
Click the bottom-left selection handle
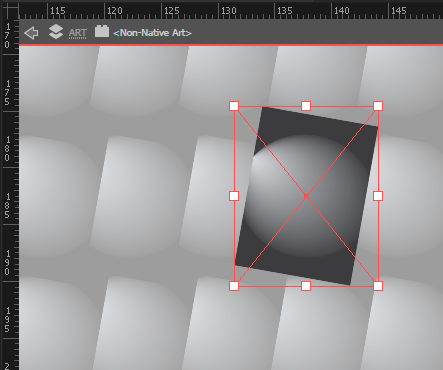coord(234,286)
